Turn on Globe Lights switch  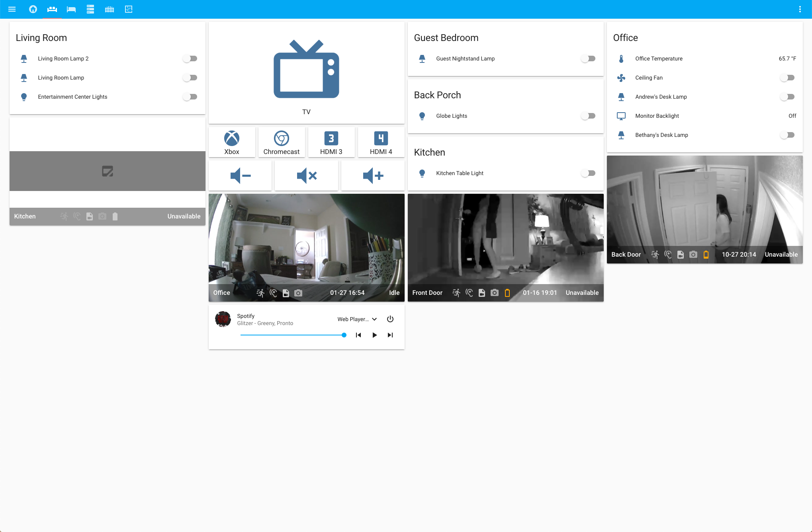(588, 116)
